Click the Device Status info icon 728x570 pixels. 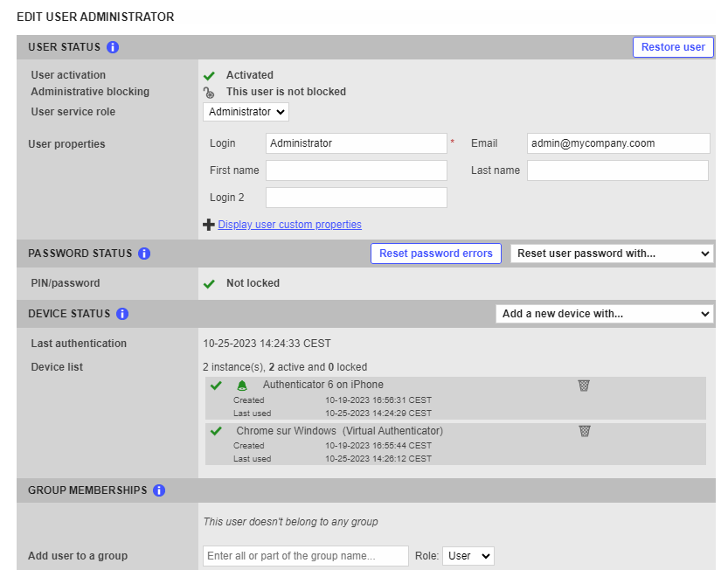coord(122,314)
